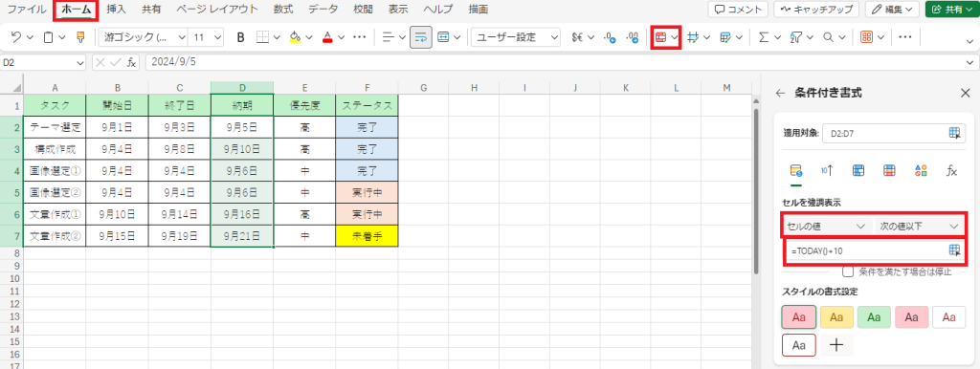The height and width of the screenshot is (369, 980).
Task: Choose the green Aa style swatch
Action: pyautogui.click(x=874, y=317)
